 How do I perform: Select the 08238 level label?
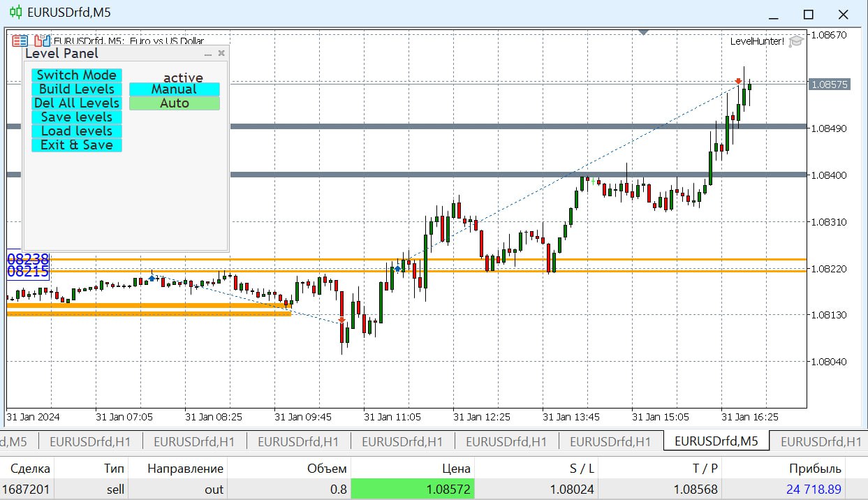coord(28,258)
